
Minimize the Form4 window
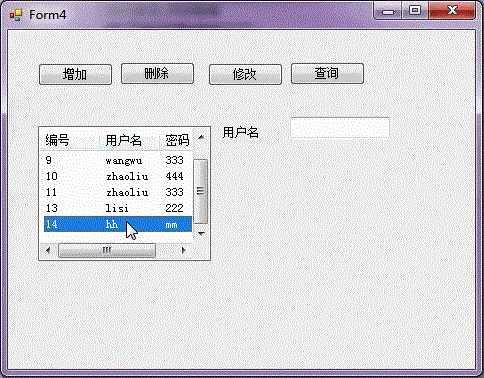(388, 11)
